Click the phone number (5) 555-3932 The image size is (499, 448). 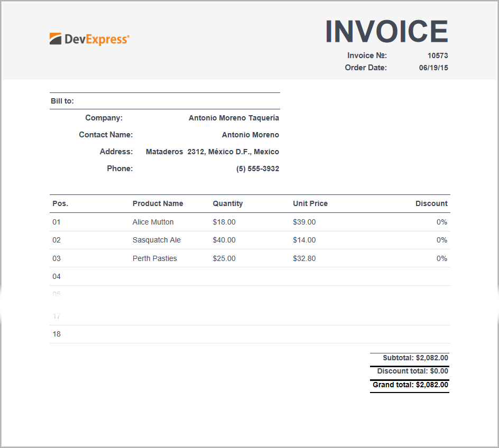point(257,169)
